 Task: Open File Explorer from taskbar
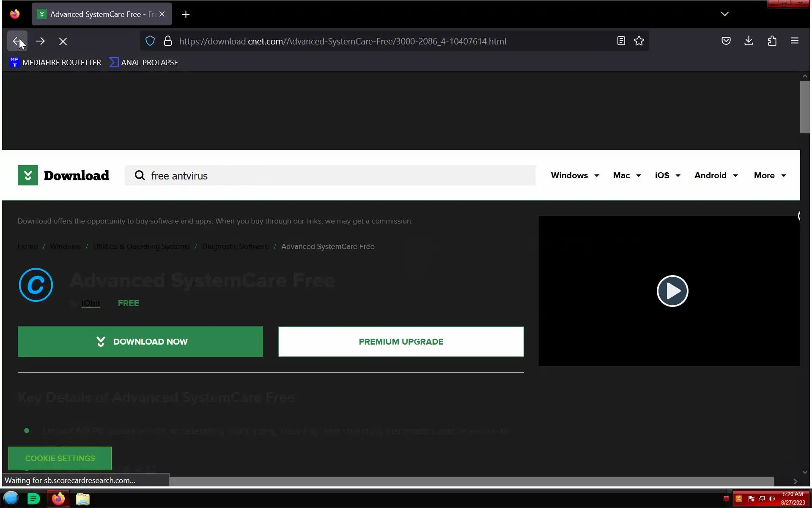[83, 499]
